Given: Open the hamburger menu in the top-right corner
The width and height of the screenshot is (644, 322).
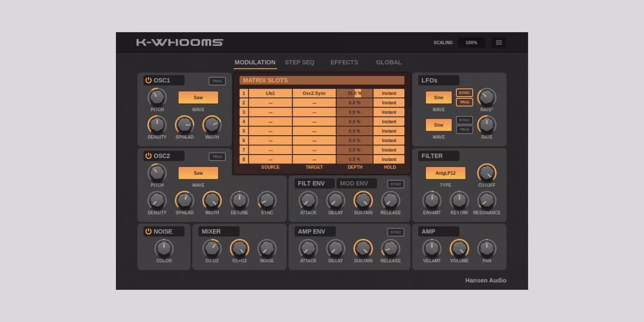Looking at the screenshot, I should (499, 42).
